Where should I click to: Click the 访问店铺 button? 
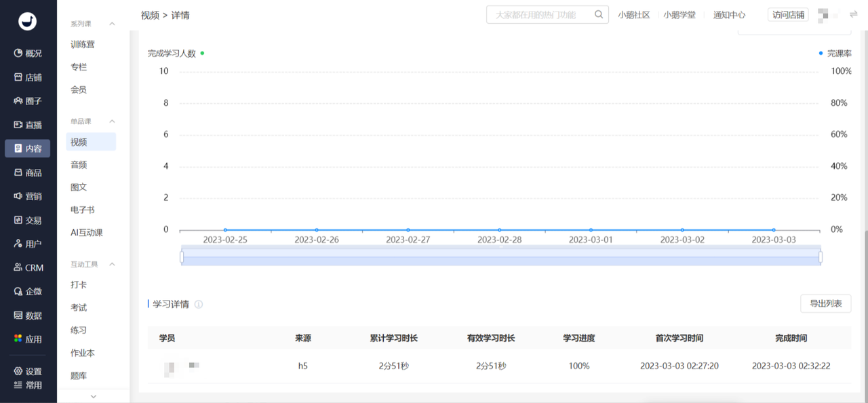[x=788, y=15]
